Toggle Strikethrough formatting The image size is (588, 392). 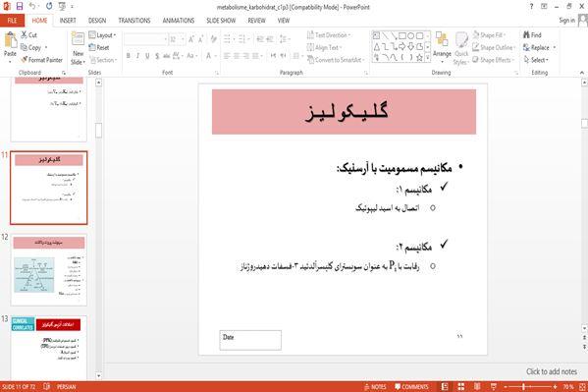coord(166,56)
